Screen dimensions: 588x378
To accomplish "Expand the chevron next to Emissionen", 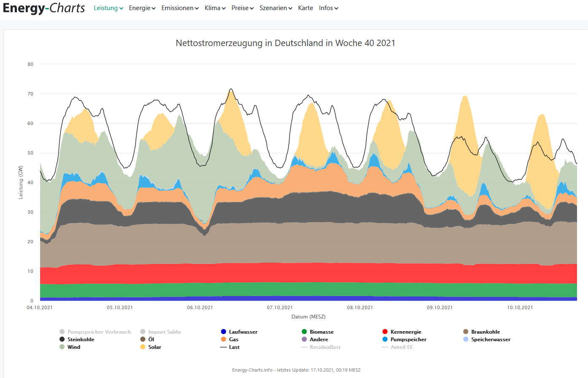I will click(197, 8).
